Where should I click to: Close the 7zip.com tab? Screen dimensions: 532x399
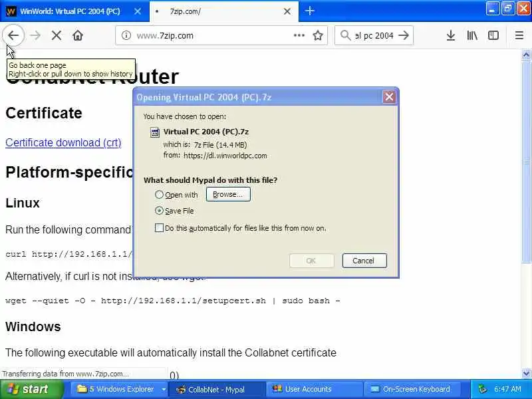click(x=287, y=11)
